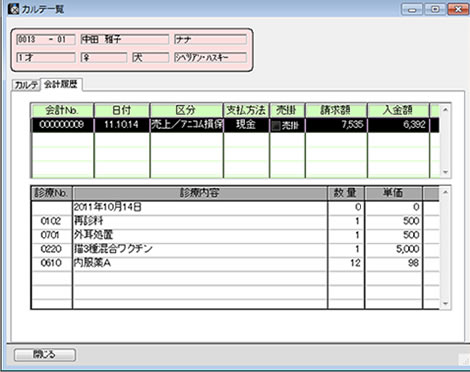Screen dimensions: 470x372
Task: Click down arrow of treatment table scrollbar
Action: point(445,304)
